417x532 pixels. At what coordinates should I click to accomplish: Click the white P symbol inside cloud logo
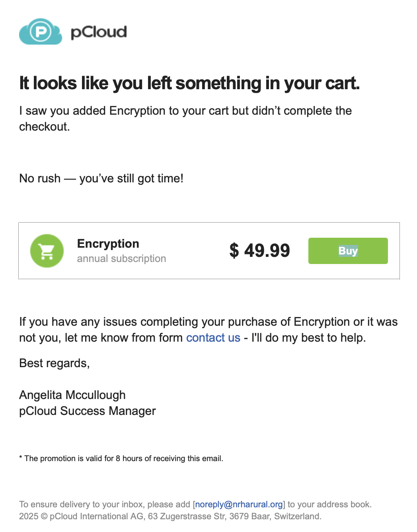click(x=41, y=31)
